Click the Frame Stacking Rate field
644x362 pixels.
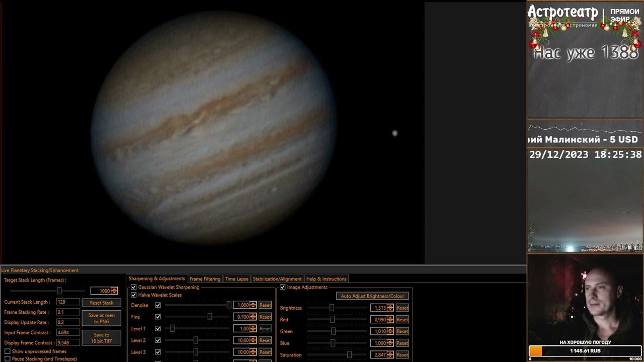(68, 312)
